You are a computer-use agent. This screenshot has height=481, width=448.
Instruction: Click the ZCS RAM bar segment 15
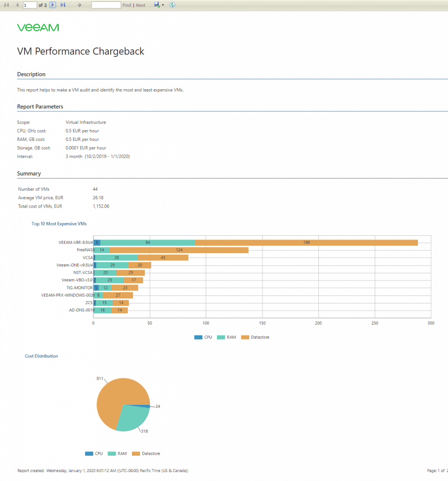tap(104, 303)
